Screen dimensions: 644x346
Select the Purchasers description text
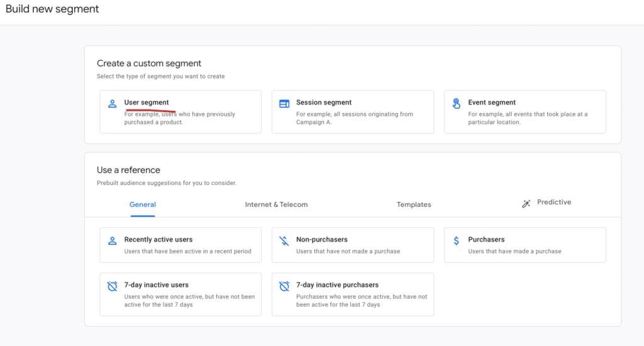[514, 252]
